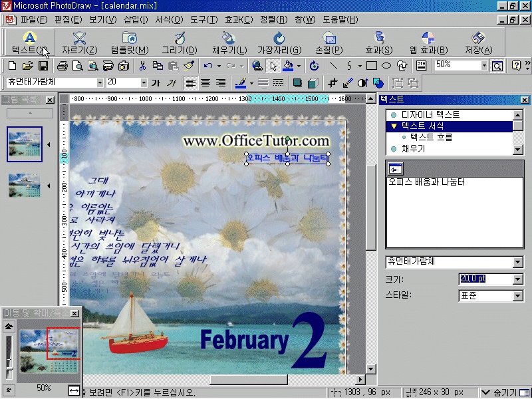The width and height of the screenshot is (532, 399).
Task: Select the Rectangle drawing tool
Action: pos(372,66)
